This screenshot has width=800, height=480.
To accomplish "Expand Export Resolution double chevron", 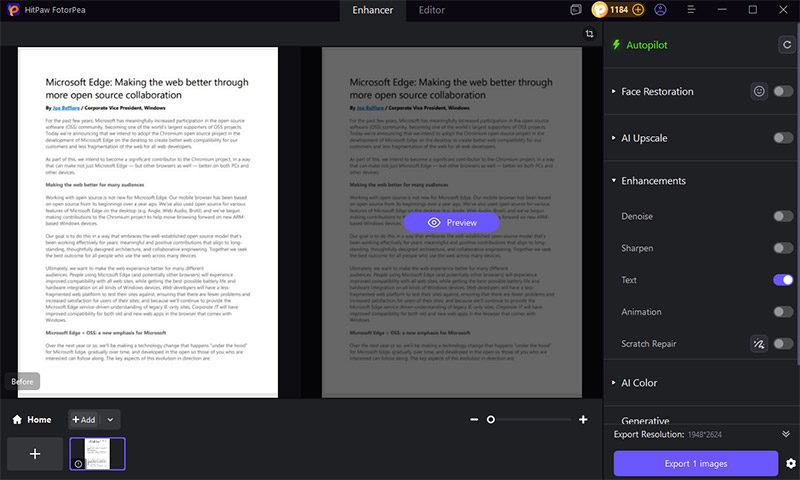I will (786, 434).
